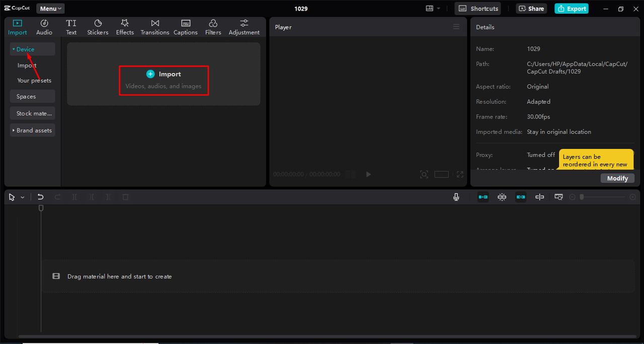Click the timeline zoom slider handle

click(582, 197)
